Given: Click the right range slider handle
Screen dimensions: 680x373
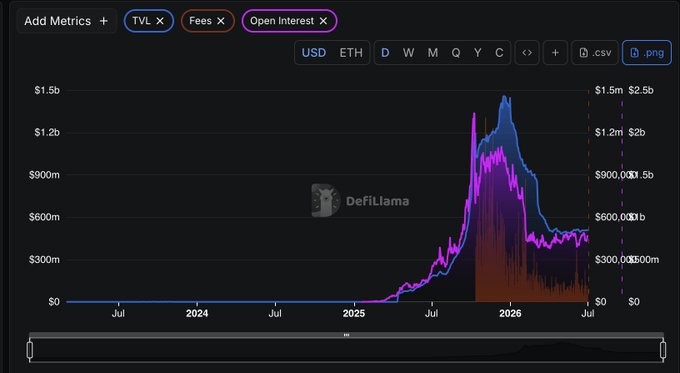Looking at the screenshot, I should click(663, 350).
